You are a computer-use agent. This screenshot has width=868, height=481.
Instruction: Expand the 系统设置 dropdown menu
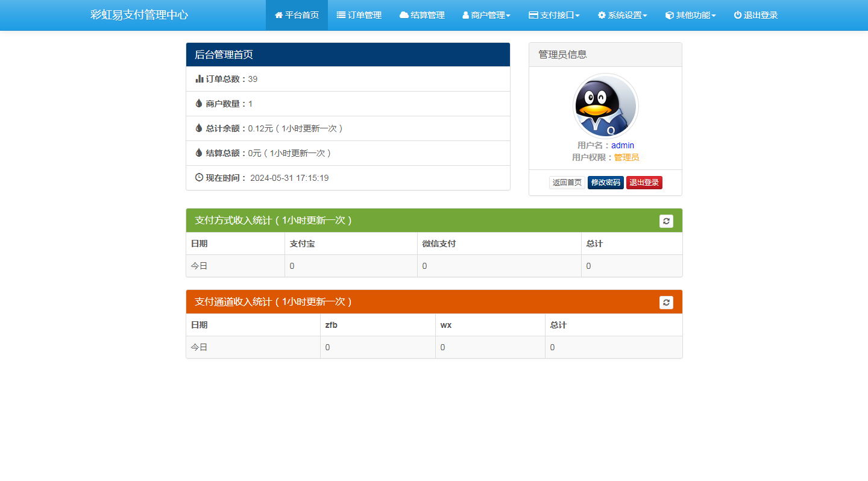(x=623, y=15)
